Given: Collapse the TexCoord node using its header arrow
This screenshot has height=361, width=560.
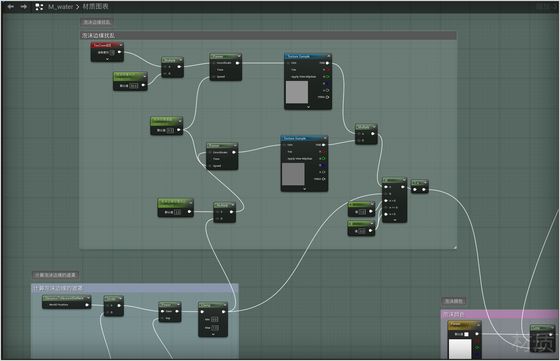Looking at the screenshot, I should coord(121,45).
